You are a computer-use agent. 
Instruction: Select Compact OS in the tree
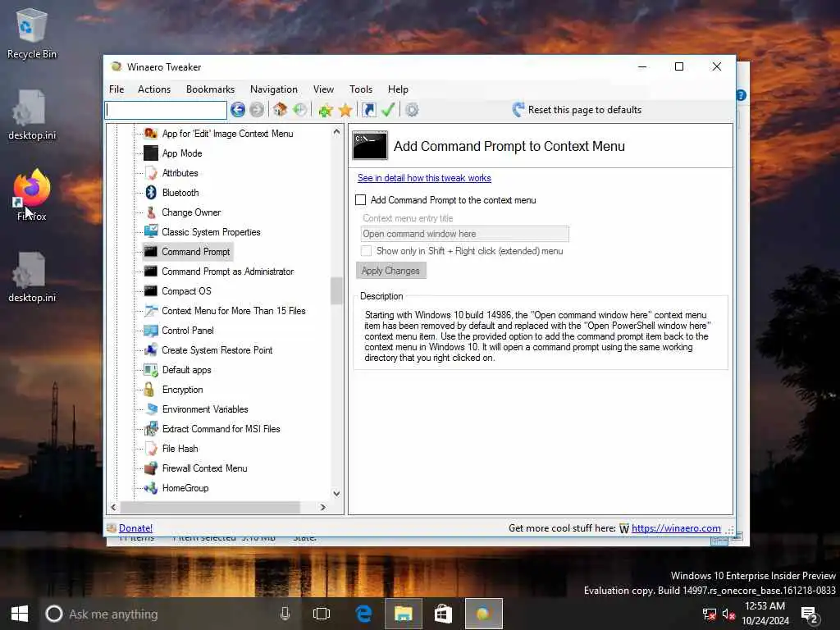tap(186, 291)
